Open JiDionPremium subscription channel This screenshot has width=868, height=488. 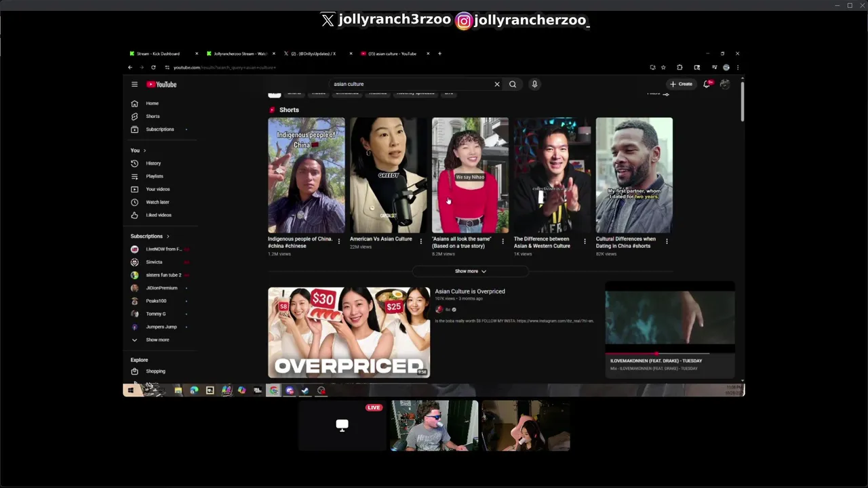point(163,288)
